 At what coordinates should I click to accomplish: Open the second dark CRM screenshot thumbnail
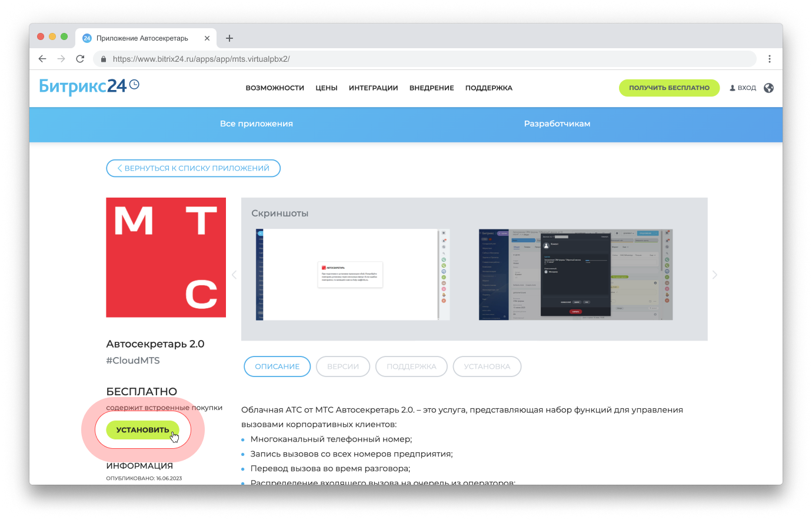pos(575,275)
